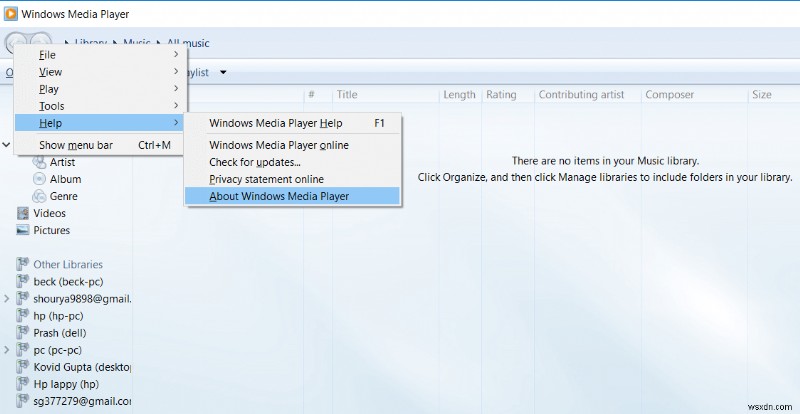Sort by the Composer column header
Viewport: 800px width, 414px height.
coord(669,94)
